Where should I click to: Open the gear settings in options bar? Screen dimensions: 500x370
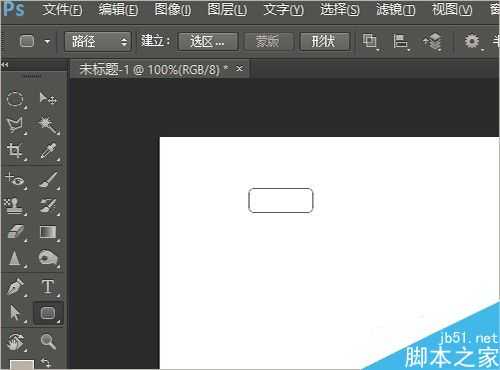(x=472, y=41)
